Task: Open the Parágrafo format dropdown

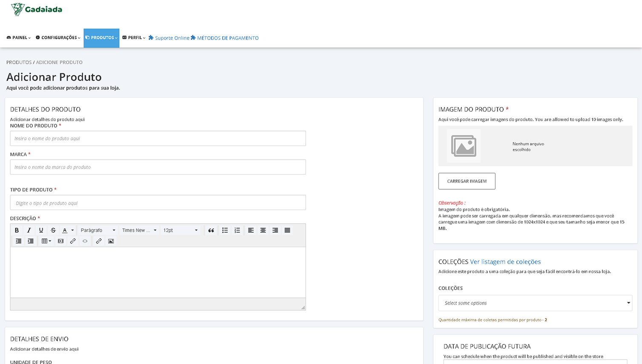Action: pyautogui.click(x=98, y=230)
